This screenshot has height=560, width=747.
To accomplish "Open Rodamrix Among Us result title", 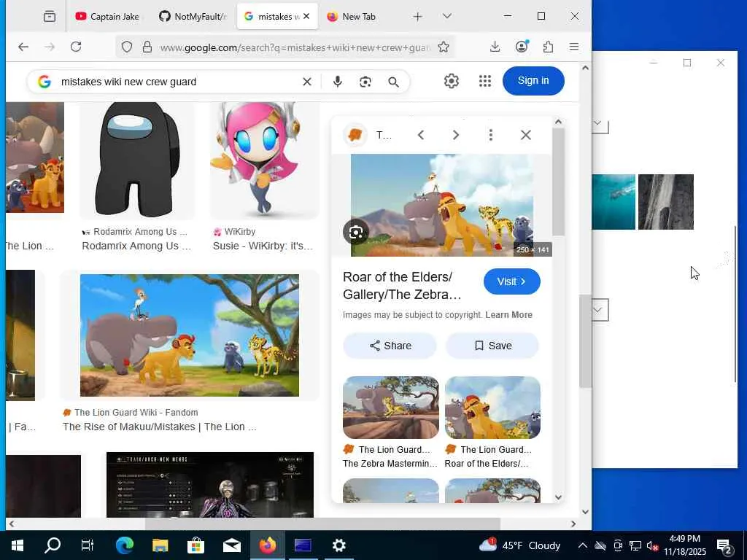I will (136, 246).
